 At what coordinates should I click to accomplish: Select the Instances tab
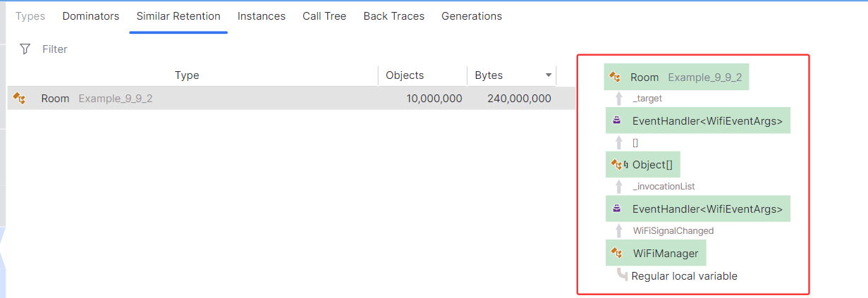[262, 15]
